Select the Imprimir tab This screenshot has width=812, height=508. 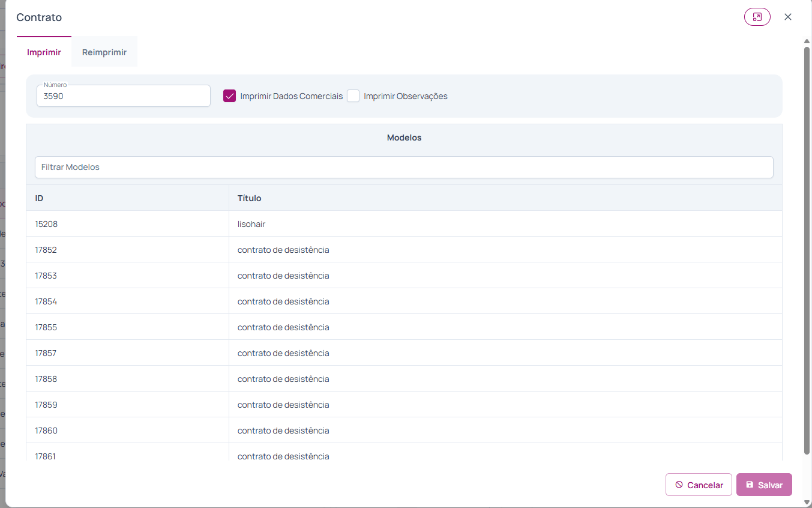[44, 52]
